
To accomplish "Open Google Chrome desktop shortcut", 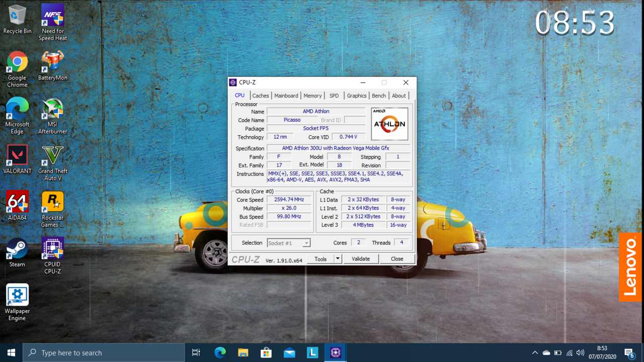I will 17,69.
